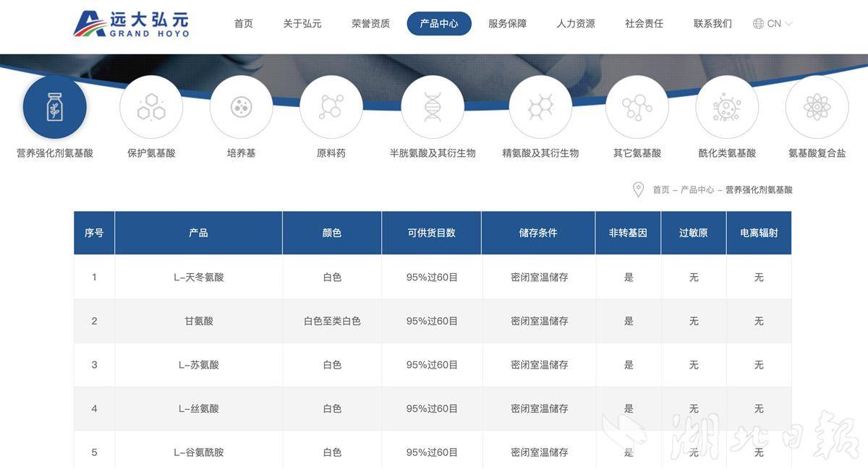Select the 保护氨基酸 hexagon icon
The width and height of the screenshot is (868, 469).
coord(151,107)
